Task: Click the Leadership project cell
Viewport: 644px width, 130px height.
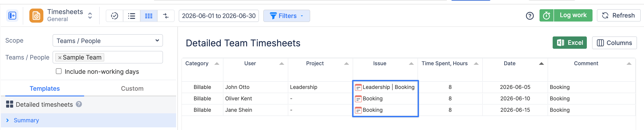Action: [x=320, y=87]
